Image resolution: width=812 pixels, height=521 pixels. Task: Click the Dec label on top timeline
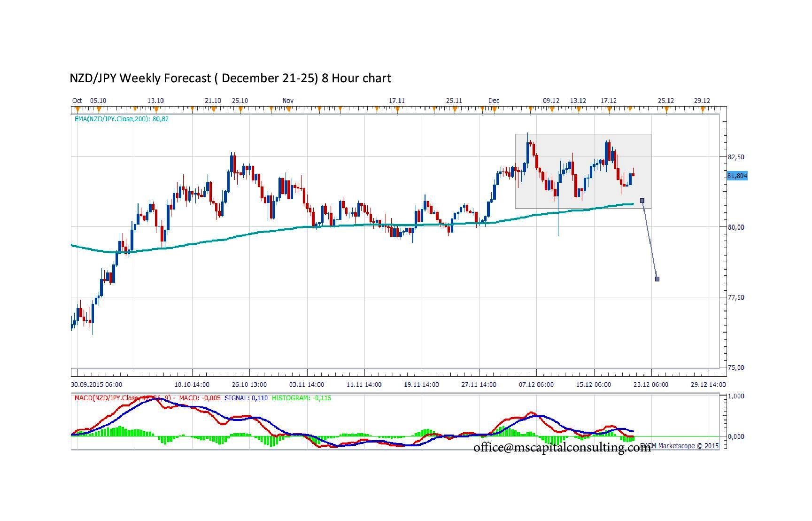tap(494, 101)
